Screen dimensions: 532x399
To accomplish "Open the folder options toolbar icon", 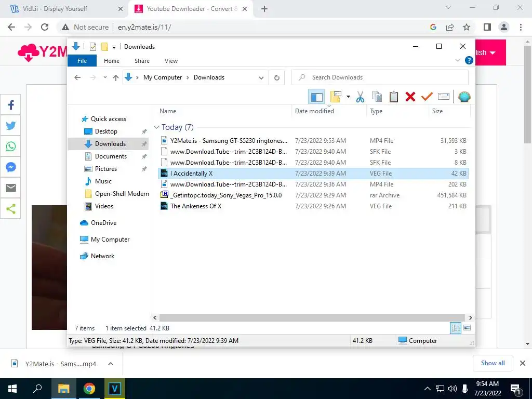I will coord(336,97).
